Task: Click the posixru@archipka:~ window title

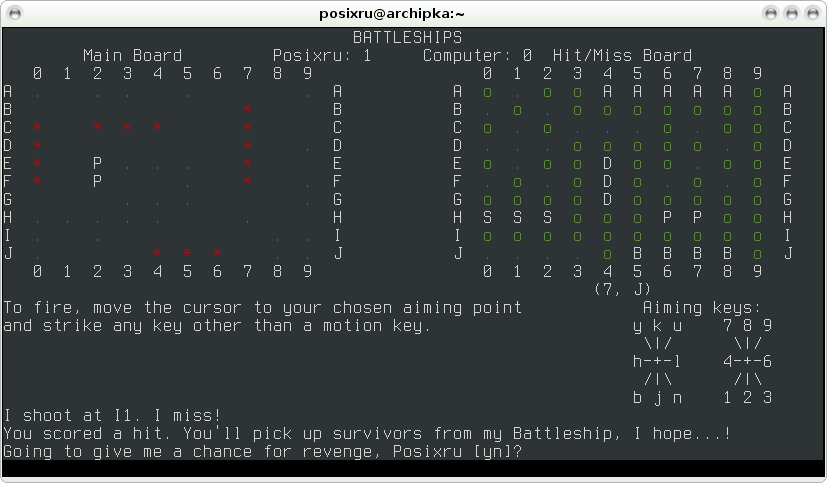Action: click(x=392, y=14)
